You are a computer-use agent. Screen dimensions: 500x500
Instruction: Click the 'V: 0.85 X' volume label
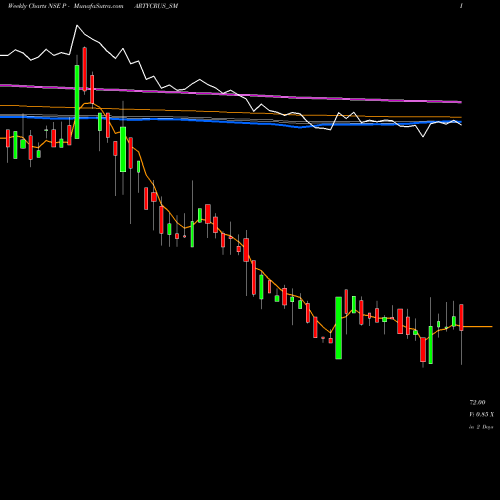[x=481, y=414]
